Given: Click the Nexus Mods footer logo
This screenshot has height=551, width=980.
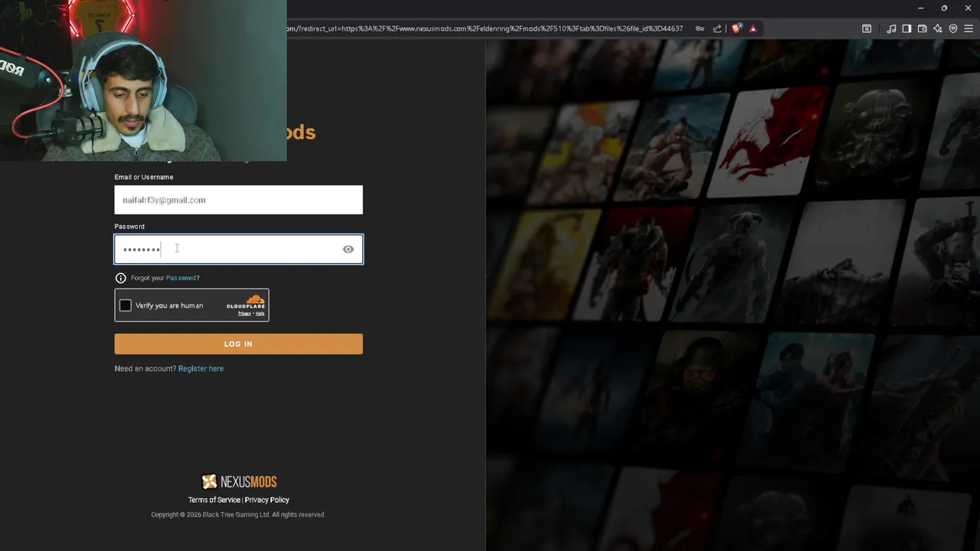Looking at the screenshot, I should point(239,482).
